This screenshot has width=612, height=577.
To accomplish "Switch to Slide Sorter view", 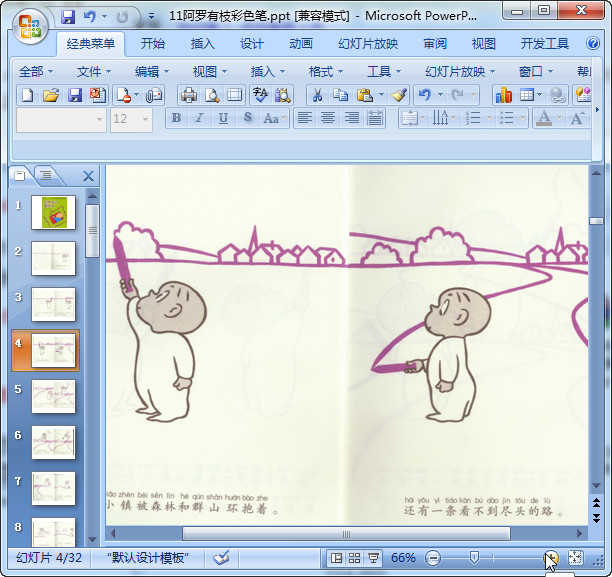I will pos(354,558).
